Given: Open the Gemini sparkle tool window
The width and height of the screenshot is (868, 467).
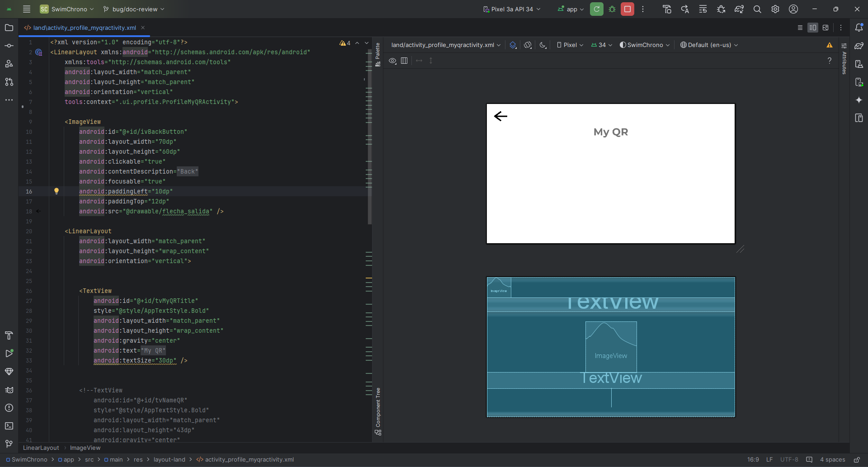Looking at the screenshot, I should coord(859,100).
